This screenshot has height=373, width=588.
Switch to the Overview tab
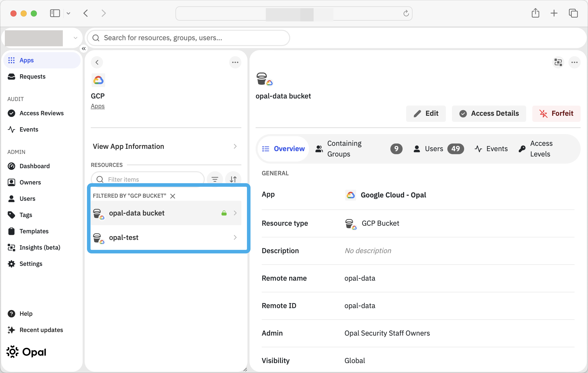click(x=283, y=149)
